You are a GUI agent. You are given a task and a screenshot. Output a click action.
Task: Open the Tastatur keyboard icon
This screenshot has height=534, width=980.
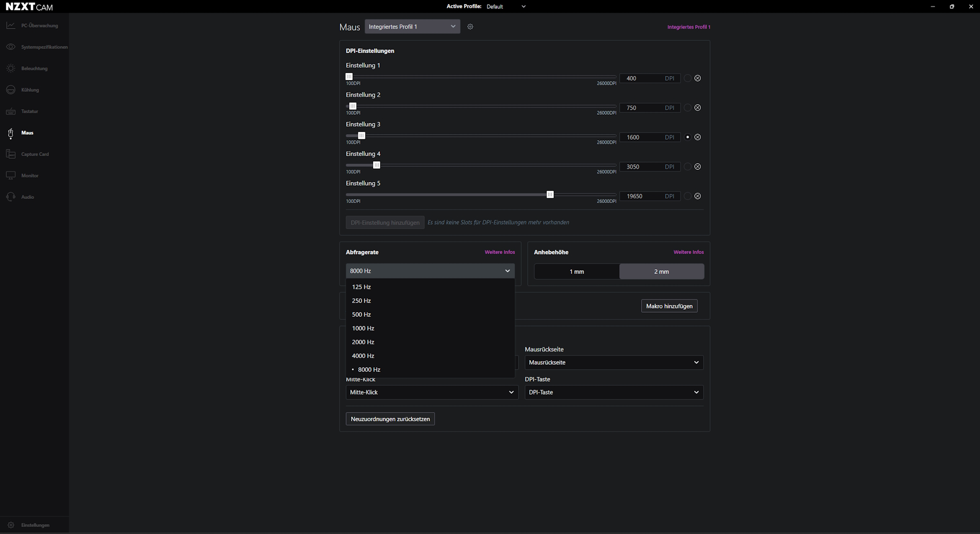click(11, 111)
